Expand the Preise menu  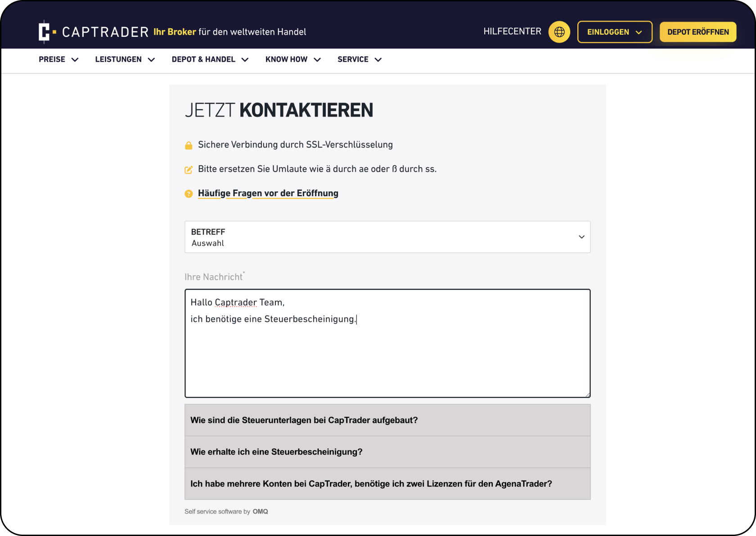[58, 59]
